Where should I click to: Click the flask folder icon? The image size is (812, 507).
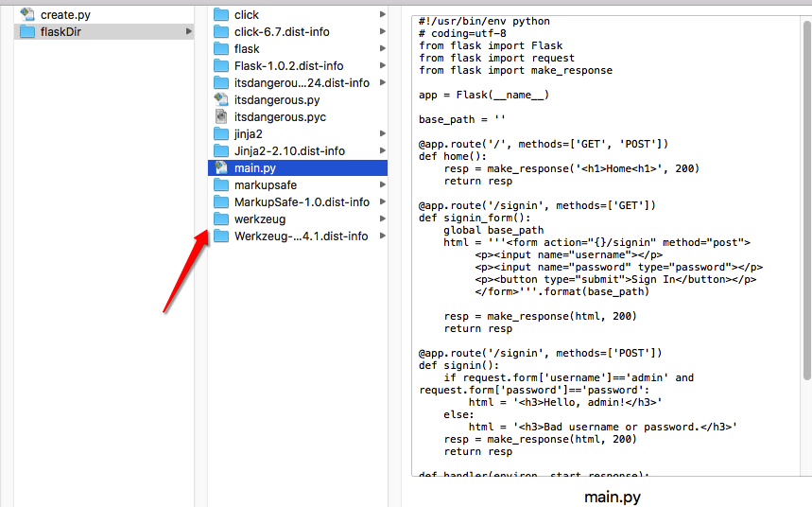click(x=221, y=49)
